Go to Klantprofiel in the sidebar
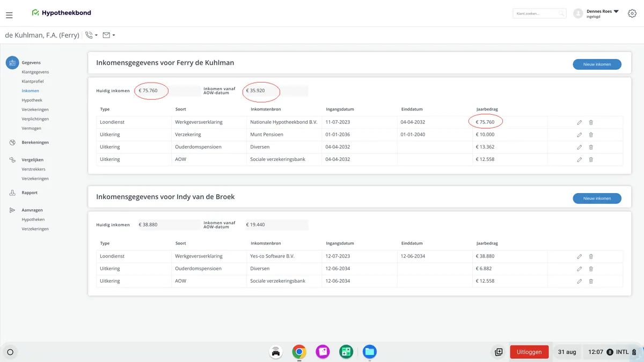Screen dimensions: 644x362 33,82
